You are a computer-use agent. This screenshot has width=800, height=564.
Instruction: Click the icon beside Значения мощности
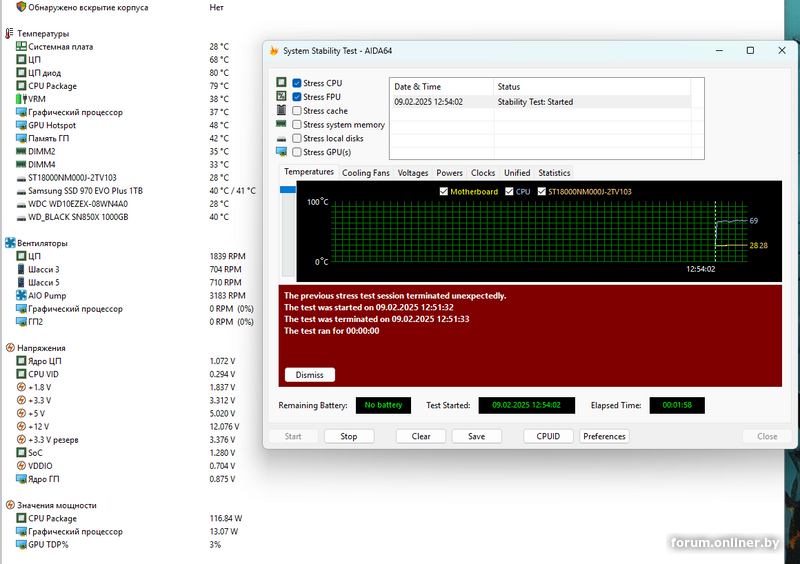10,505
